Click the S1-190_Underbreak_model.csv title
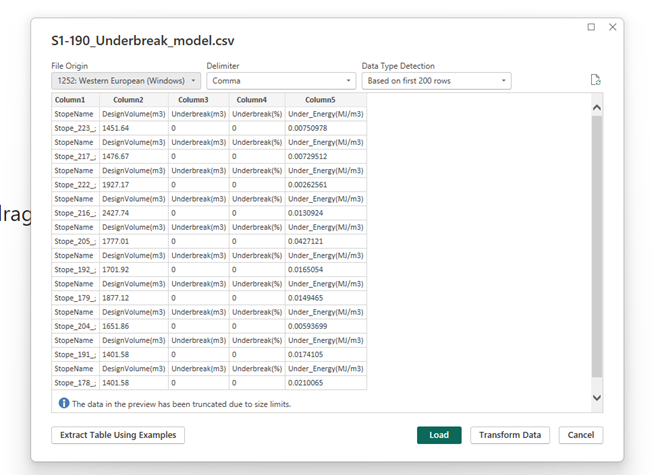This screenshot has height=475, width=658. [143, 41]
